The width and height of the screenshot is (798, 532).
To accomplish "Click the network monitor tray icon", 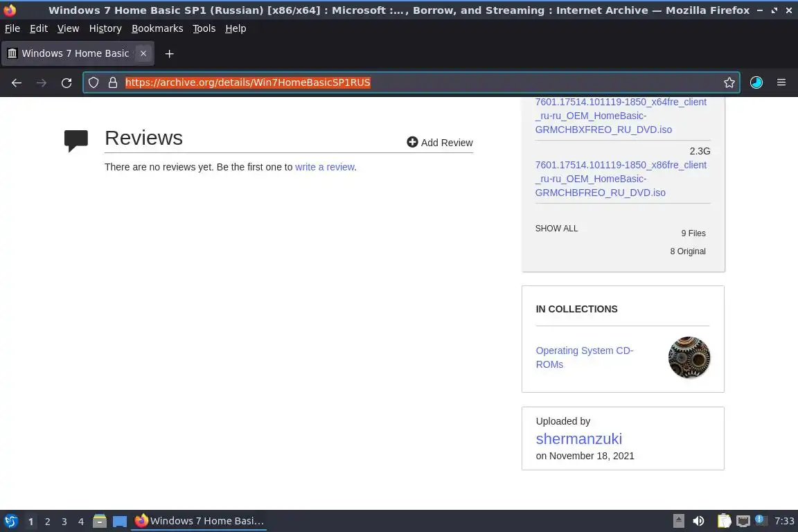I will coord(743,521).
